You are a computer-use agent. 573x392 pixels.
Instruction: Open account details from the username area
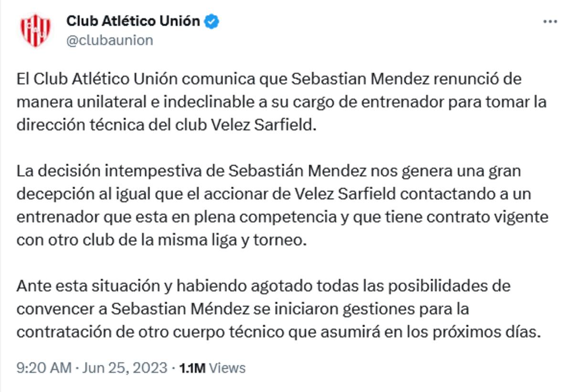coord(107,41)
